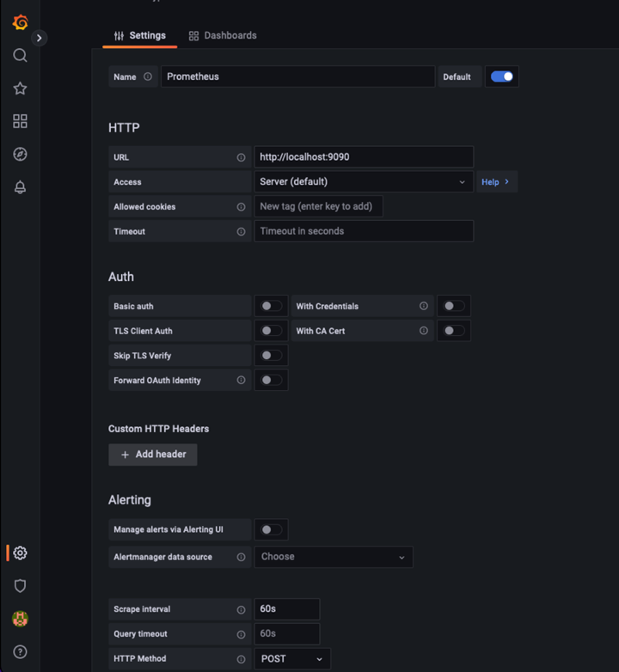Open Server Admin shield icon
The height and width of the screenshot is (672, 619).
tap(20, 586)
